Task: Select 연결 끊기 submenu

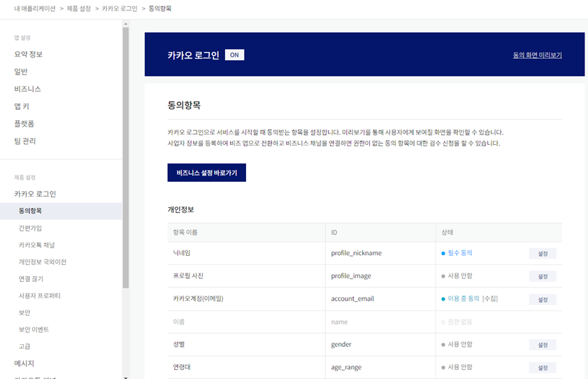Action: point(31,278)
